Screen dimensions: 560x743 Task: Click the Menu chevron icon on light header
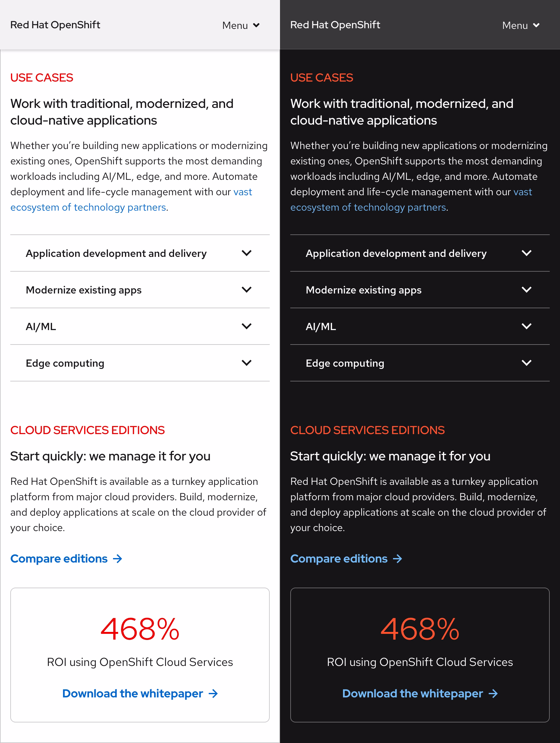[x=256, y=25]
